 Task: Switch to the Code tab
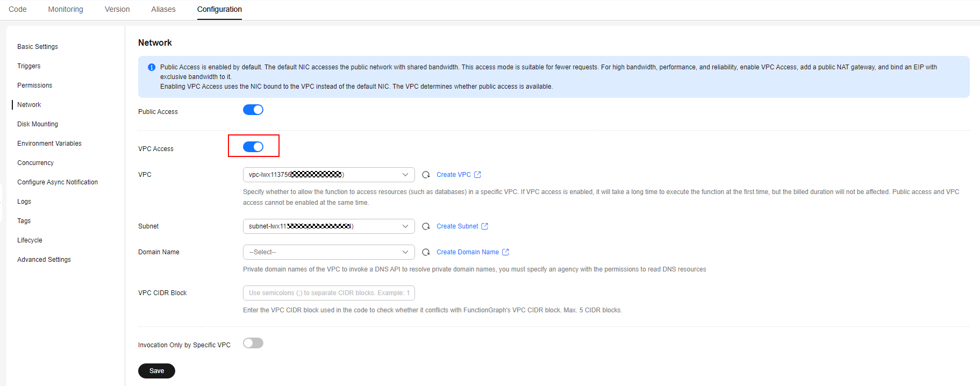(x=18, y=9)
